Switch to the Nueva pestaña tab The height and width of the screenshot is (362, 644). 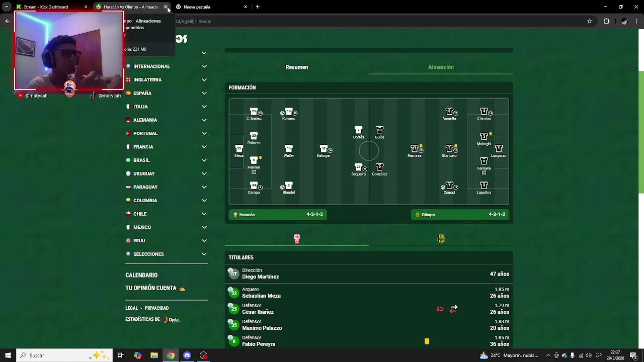tap(211, 7)
